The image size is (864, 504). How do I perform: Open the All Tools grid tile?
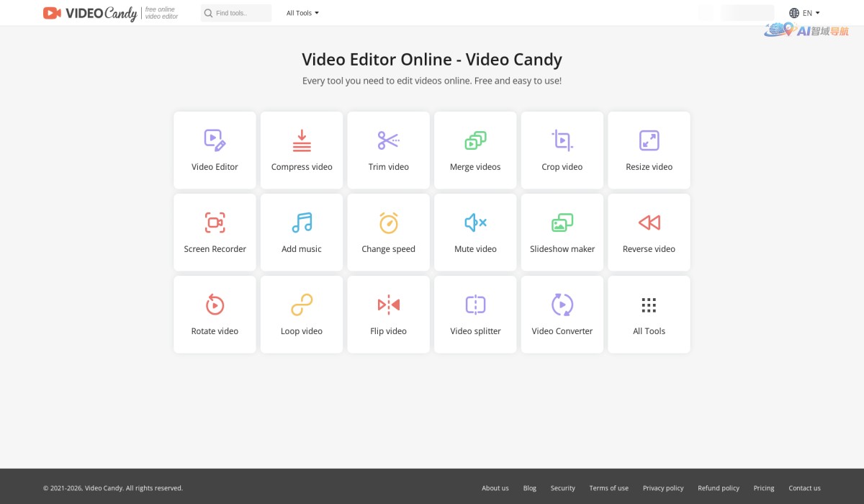click(649, 314)
